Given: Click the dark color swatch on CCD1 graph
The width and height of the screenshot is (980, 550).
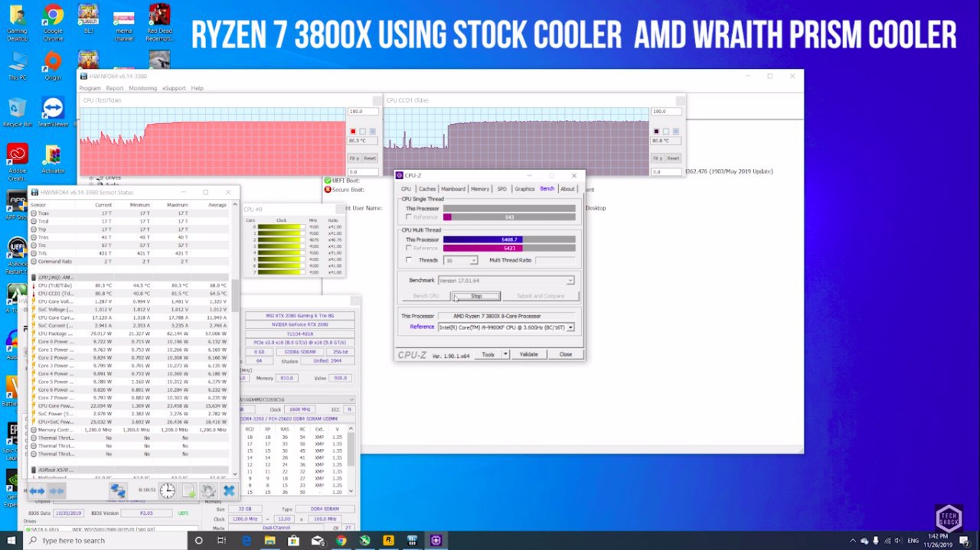Looking at the screenshot, I should 656,132.
